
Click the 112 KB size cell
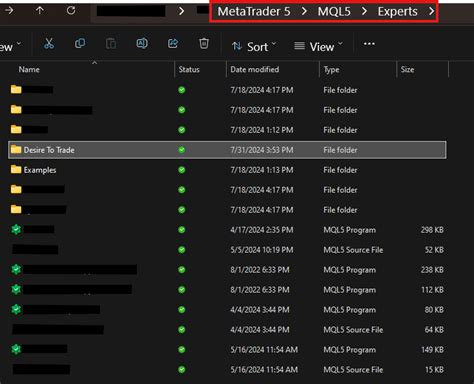pos(432,290)
